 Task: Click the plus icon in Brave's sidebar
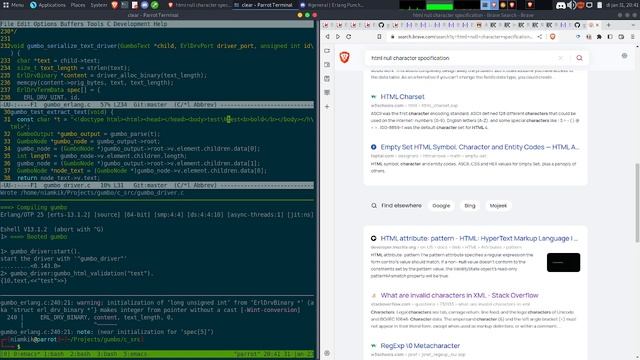[x=327, y=107]
